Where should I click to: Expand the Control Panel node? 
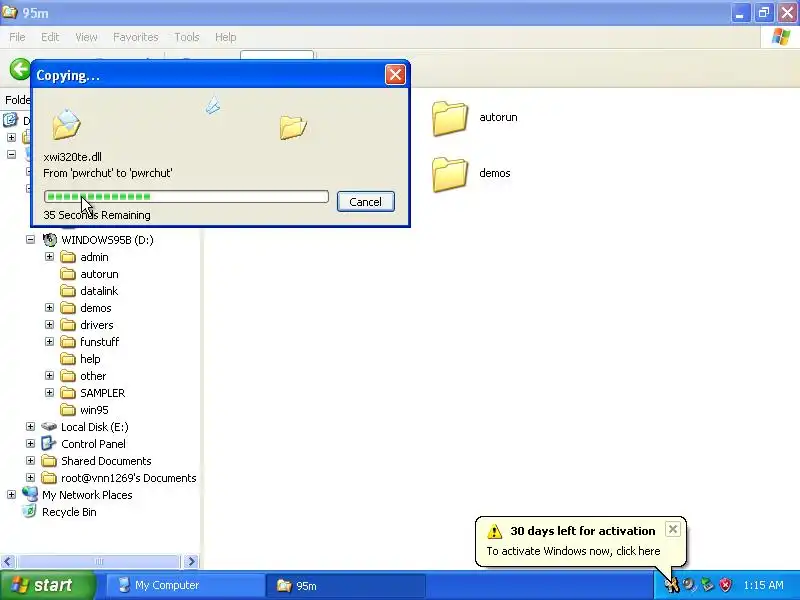[x=30, y=443]
